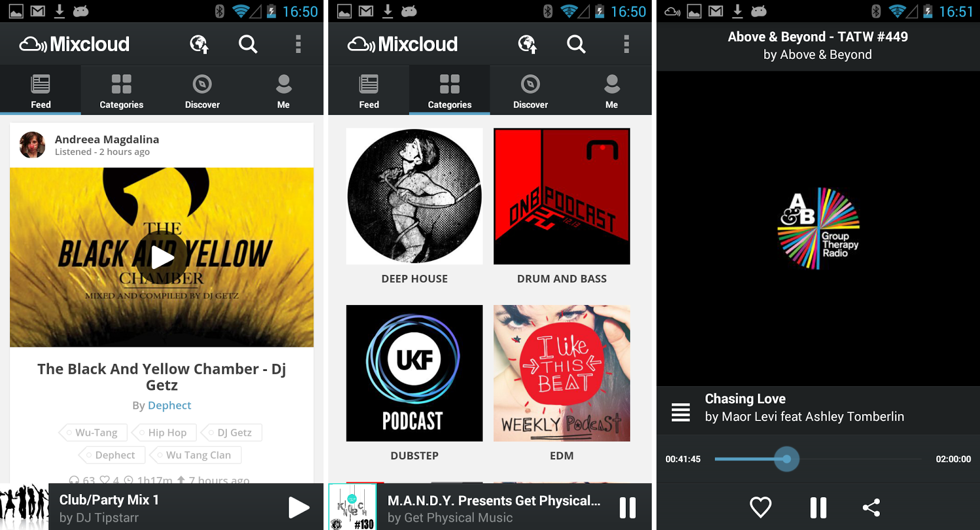Open the EDM category thumbnail

click(x=562, y=373)
